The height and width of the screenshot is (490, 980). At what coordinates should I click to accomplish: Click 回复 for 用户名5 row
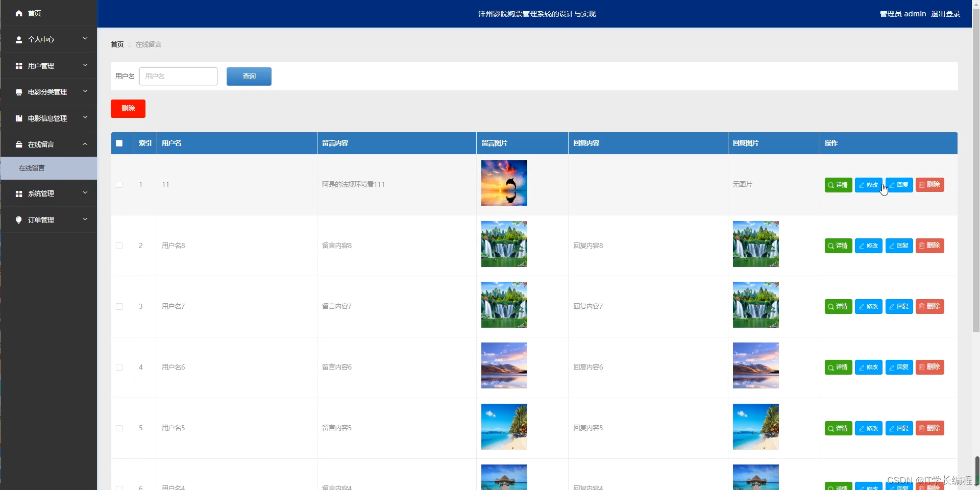click(899, 428)
